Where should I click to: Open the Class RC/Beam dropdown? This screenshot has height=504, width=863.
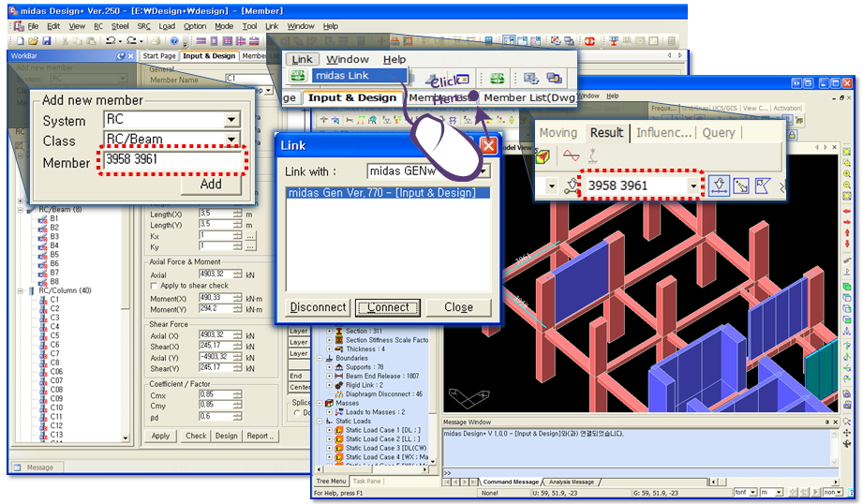tap(231, 140)
